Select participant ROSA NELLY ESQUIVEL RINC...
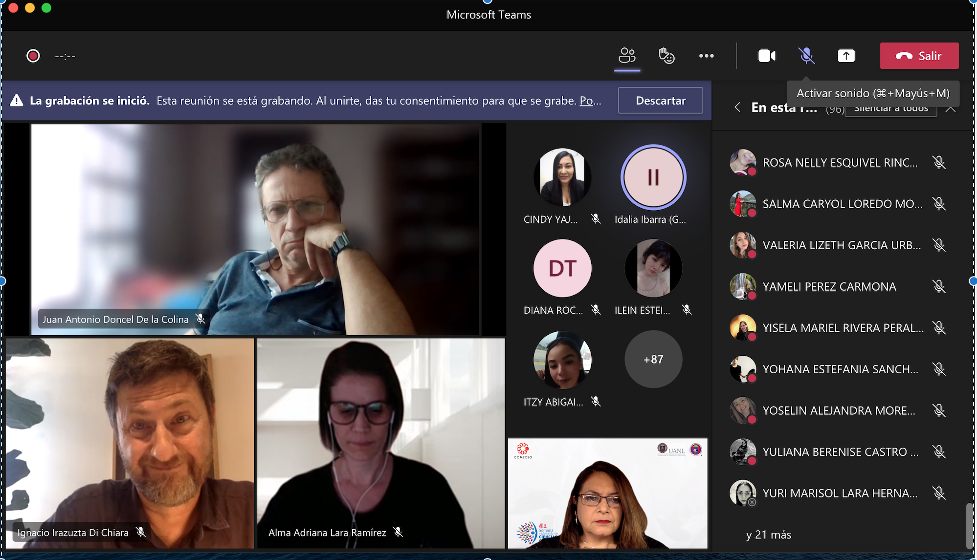 pos(840,162)
